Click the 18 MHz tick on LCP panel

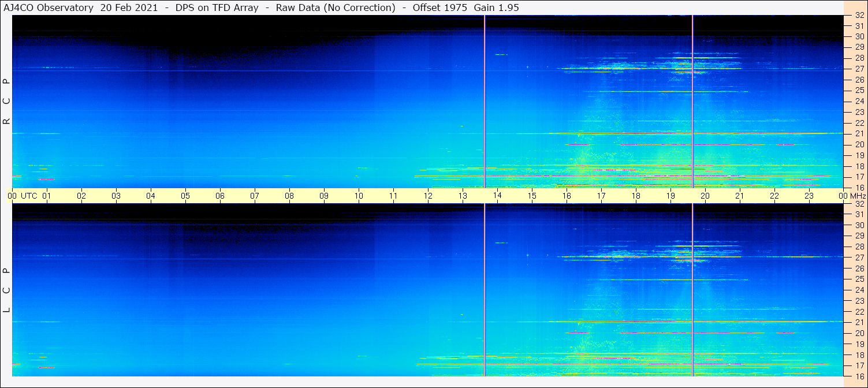(859, 355)
